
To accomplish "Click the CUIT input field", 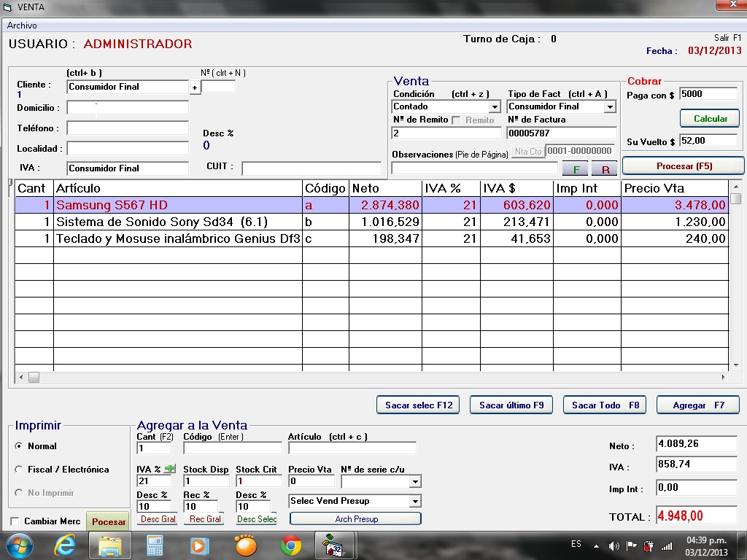I will (311, 168).
